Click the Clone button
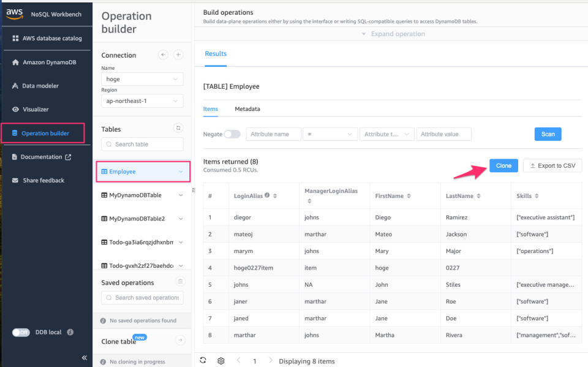This screenshot has height=367, width=588. tap(503, 165)
